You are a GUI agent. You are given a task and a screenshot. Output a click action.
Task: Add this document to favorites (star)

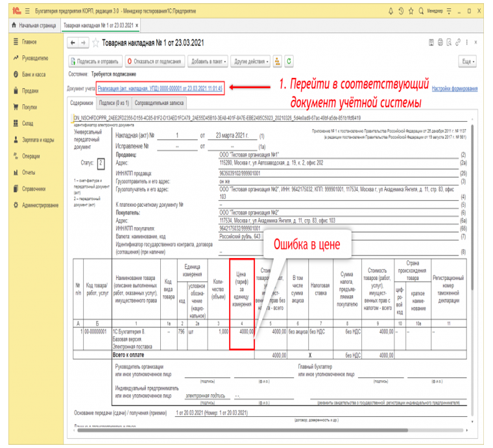pyautogui.click(x=95, y=43)
